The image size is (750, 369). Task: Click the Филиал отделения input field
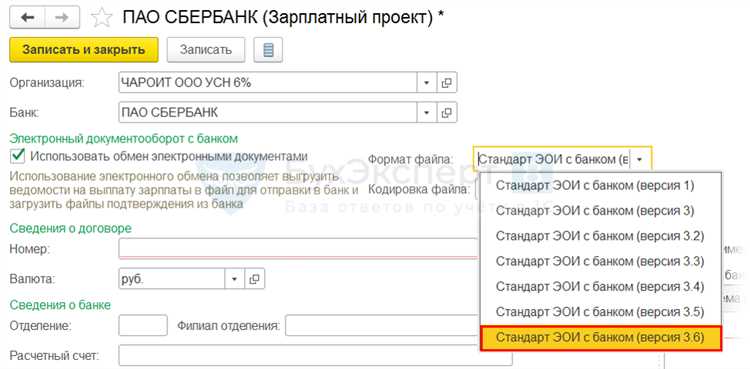pyautogui.click(x=383, y=325)
